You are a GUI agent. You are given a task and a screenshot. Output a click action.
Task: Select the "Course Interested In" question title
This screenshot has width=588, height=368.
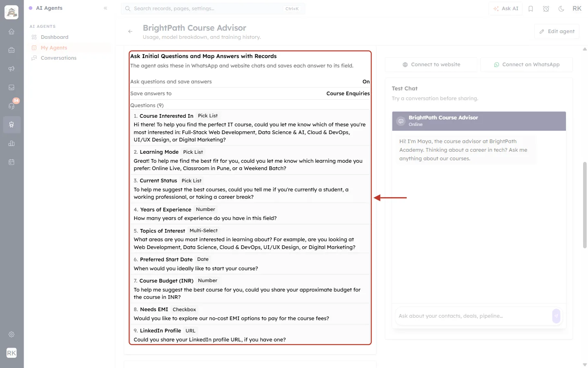[167, 116]
